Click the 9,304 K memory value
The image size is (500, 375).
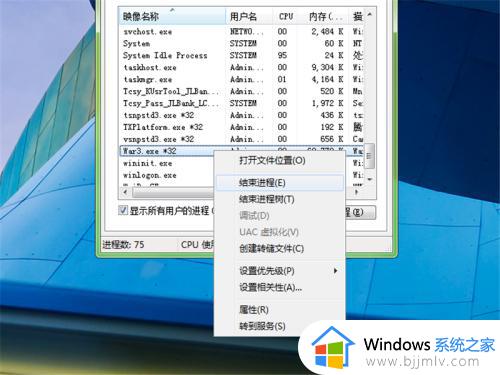(327, 67)
